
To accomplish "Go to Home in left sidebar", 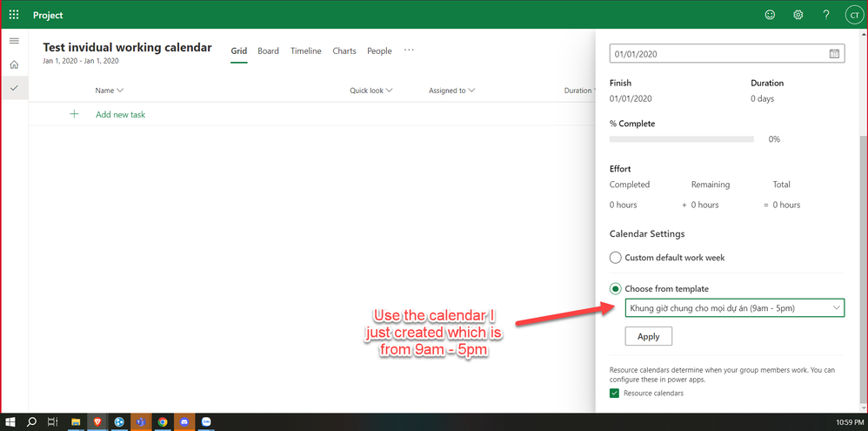I will tap(15, 64).
